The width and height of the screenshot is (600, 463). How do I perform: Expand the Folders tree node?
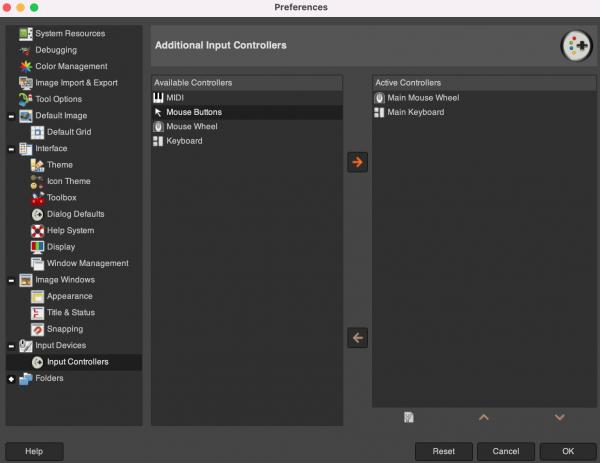(x=11, y=379)
